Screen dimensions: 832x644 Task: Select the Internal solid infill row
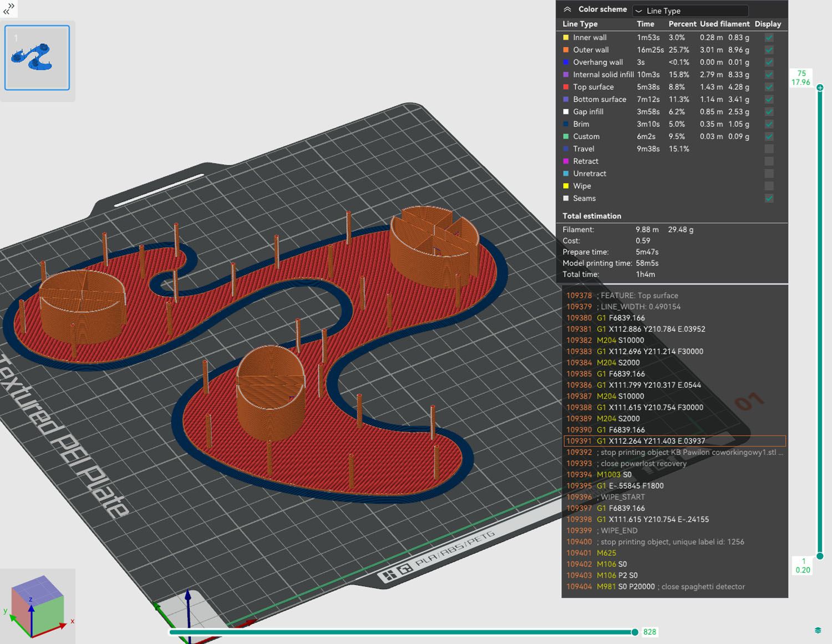point(603,75)
